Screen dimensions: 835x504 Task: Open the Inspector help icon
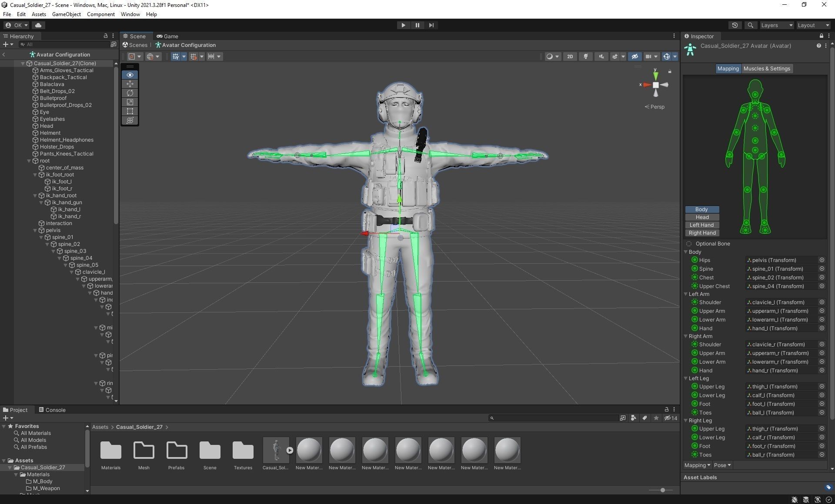tap(818, 46)
